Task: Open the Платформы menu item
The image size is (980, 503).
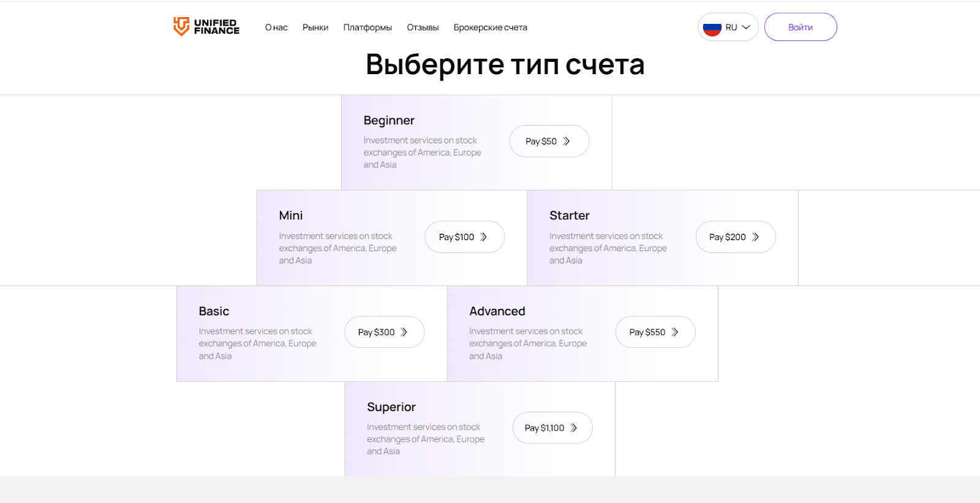Action: click(x=367, y=28)
